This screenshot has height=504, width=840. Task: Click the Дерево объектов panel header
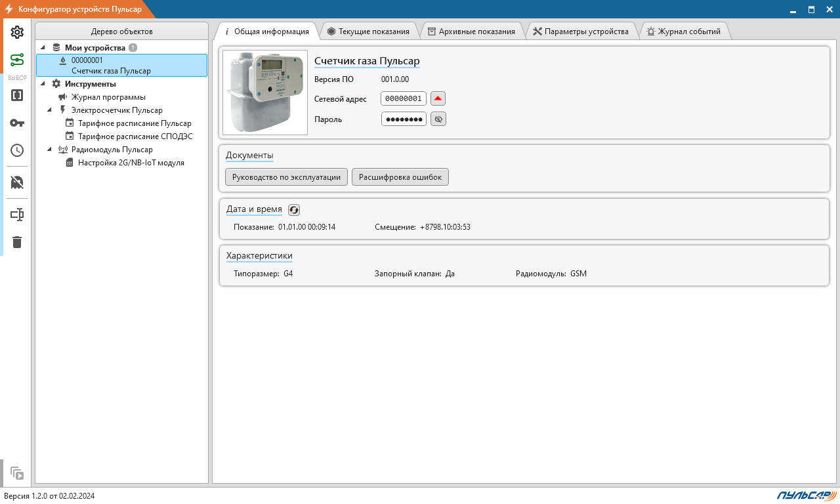click(x=122, y=31)
